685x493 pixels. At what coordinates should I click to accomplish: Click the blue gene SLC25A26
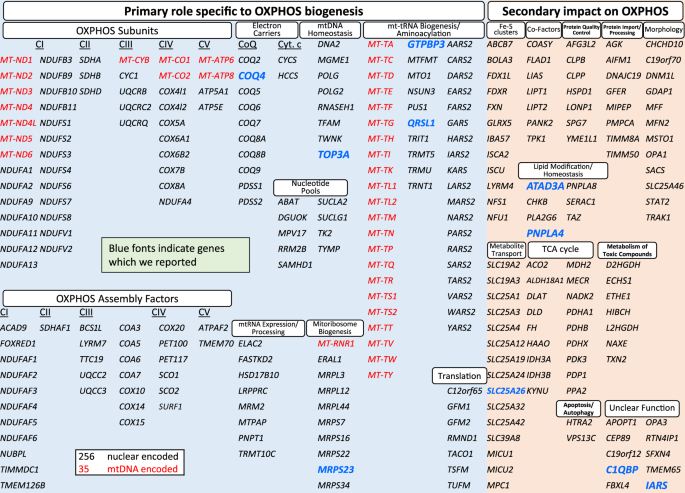tap(506, 391)
